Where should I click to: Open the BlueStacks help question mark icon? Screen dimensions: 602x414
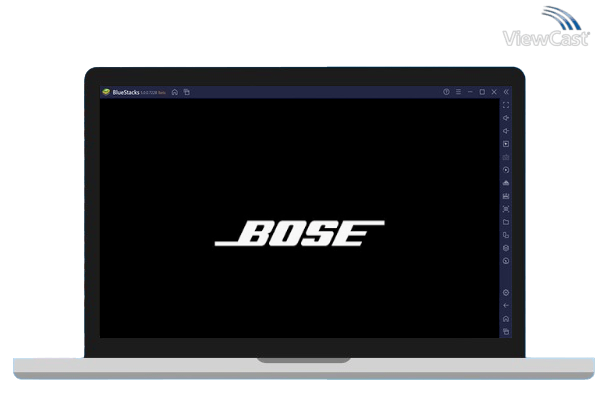click(446, 92)
